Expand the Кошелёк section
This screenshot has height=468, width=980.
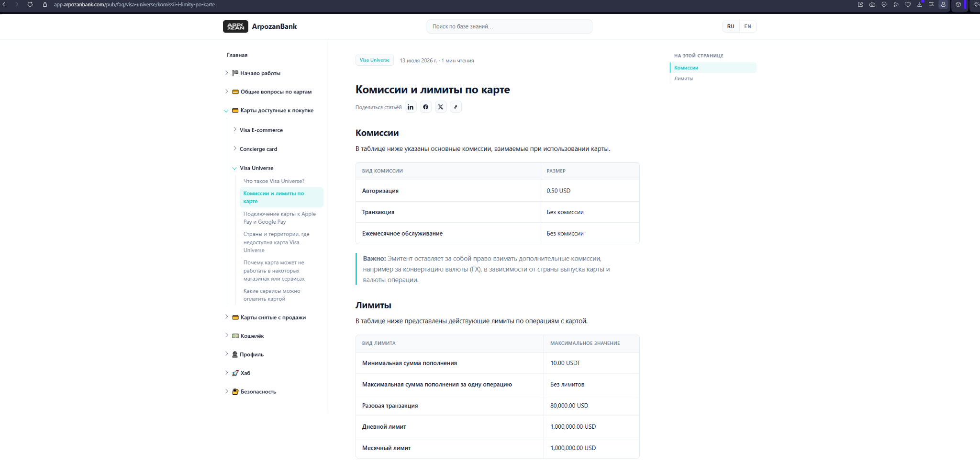point(226,335)
